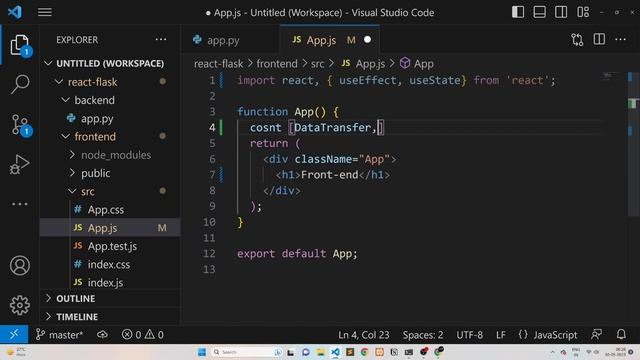Open the Windows Start button
The width and height of the screenshot is (640, 360).
click(202, 352)
